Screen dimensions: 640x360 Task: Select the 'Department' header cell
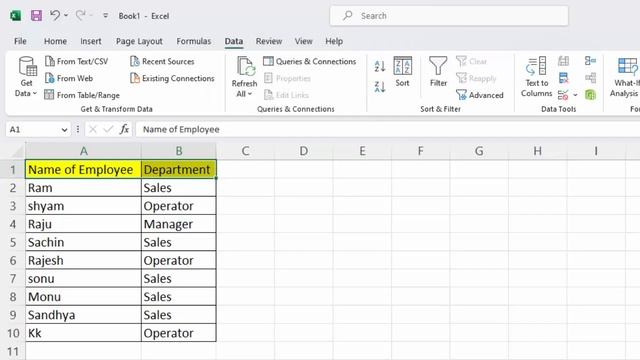tap(178, 169)
